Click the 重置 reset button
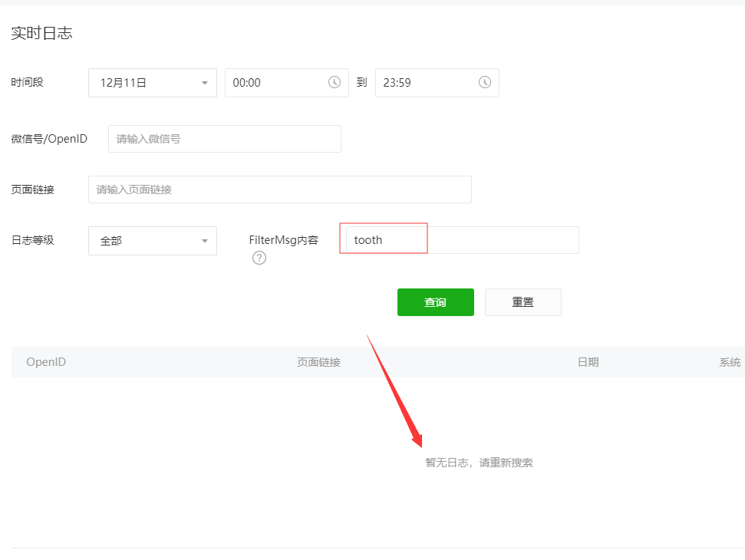The image size is (745, 560). (x=523, y=302)
